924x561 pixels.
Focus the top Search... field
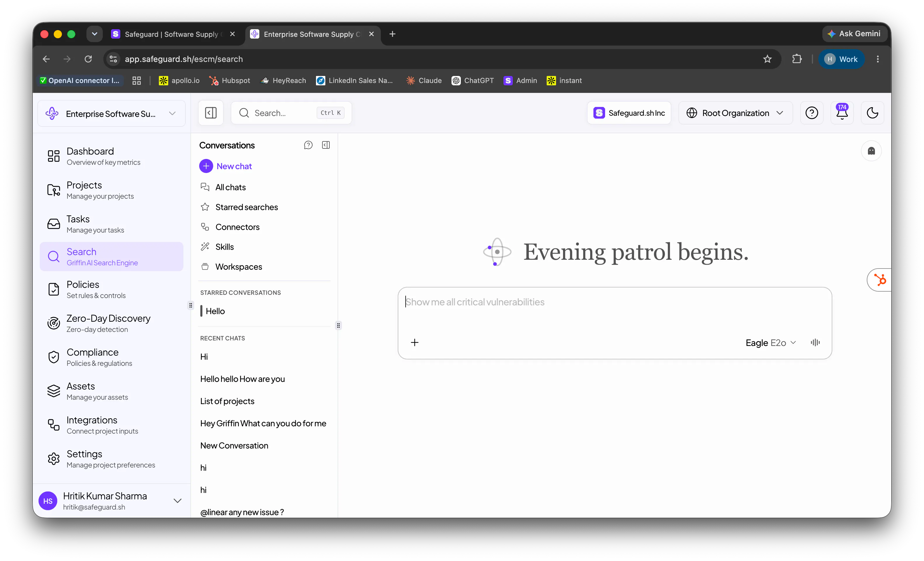pyautogui.click(x=291, y=112)
